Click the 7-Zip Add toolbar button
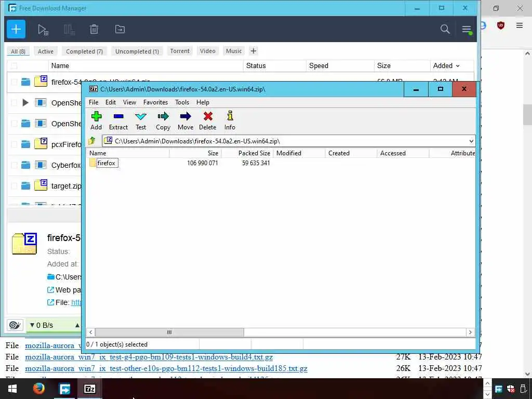Image resolution: width=532 pixels, height=399 pixels. [96, 121]
